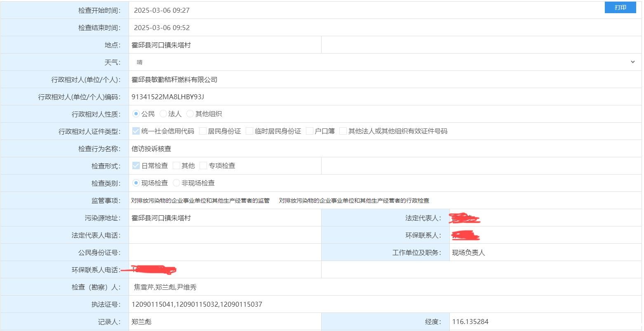Click the 法定代表人电话 empty field
This screenshot has height=331, width=644.
click(225, 235)
